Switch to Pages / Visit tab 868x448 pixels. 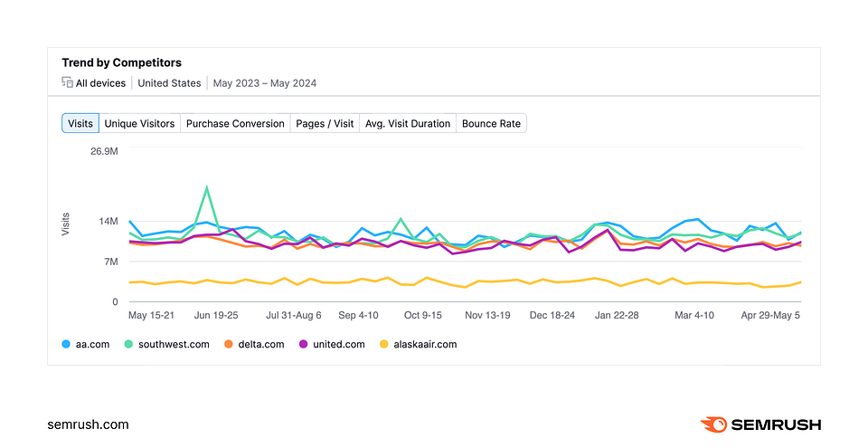click(325, 123)
